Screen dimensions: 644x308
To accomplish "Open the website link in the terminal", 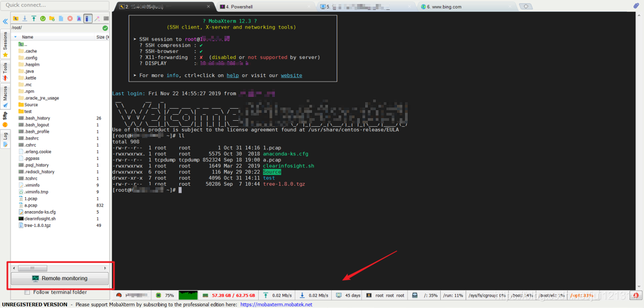I will 291,76.
